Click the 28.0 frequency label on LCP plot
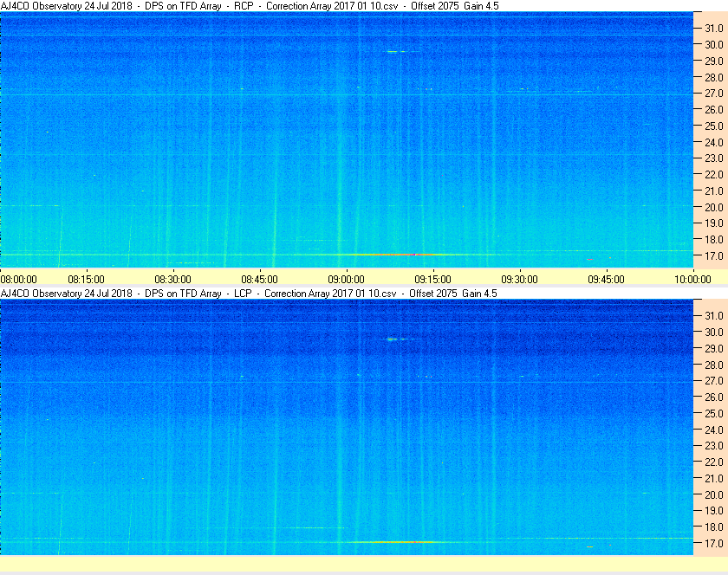 714,365
